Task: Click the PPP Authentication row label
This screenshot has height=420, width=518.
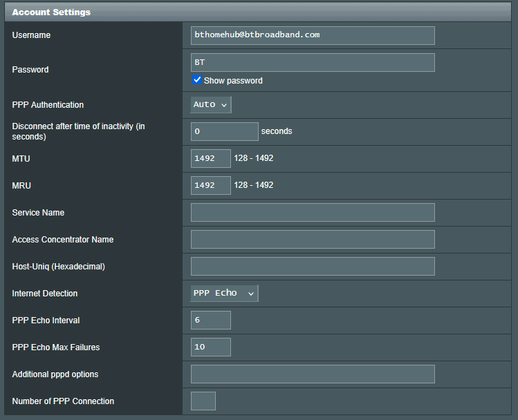Action: [48, 105]
